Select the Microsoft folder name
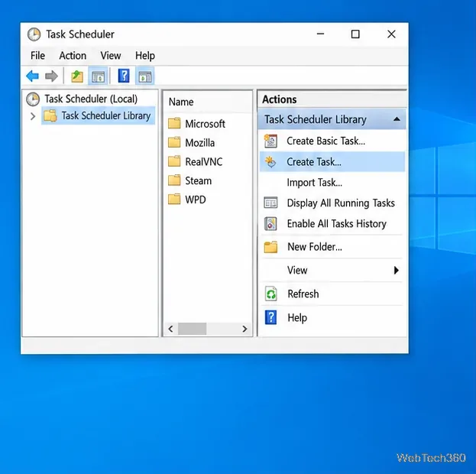 coord(206,124)
